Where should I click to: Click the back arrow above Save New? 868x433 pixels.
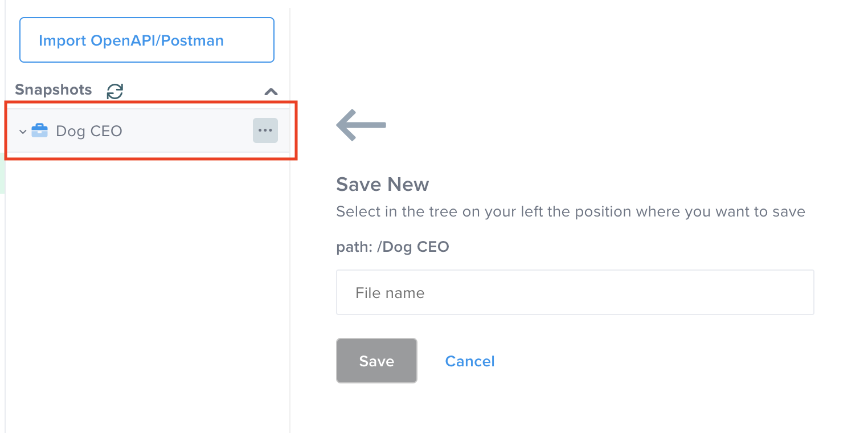360,125
